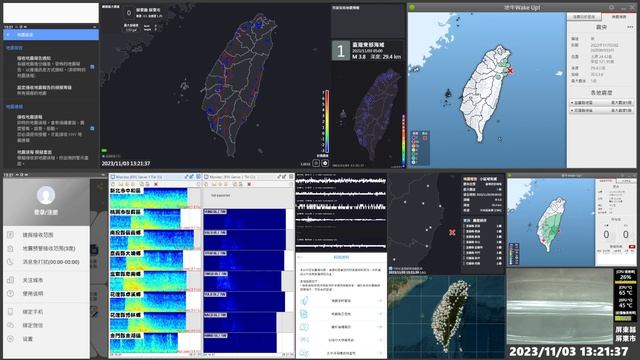This screenshot has width=640, height=360.
Task: Select the 南投縣信義鄉 spectrogram
Action: click(x=152, y=240)
